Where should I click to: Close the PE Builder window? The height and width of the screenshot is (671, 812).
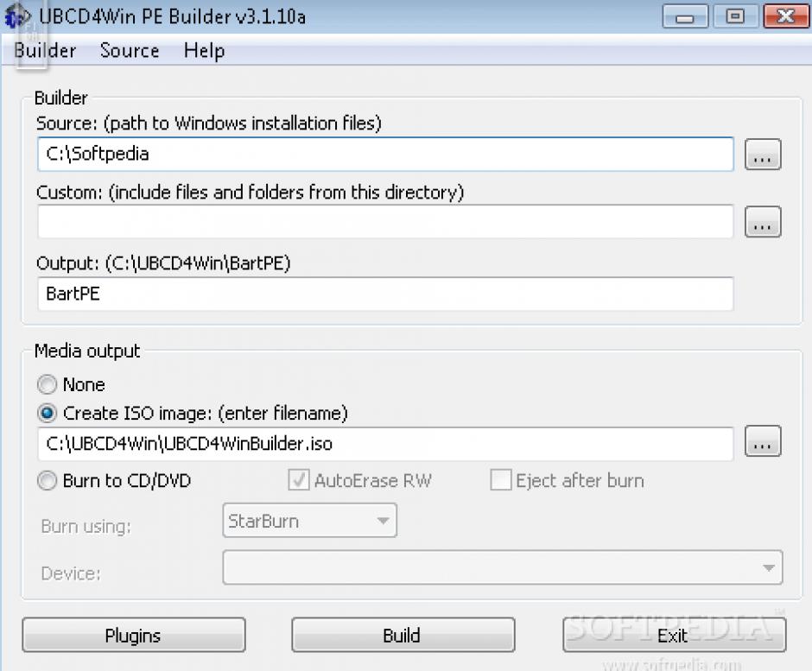pyautogui.click(x=785, y=16)
